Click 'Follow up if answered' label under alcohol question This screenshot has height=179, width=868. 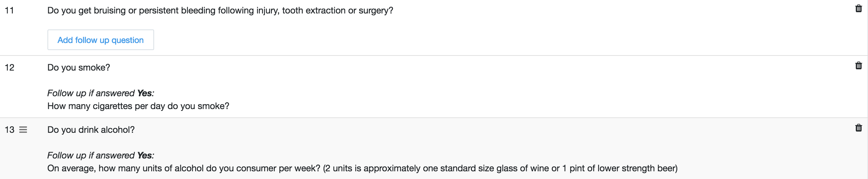91,156
